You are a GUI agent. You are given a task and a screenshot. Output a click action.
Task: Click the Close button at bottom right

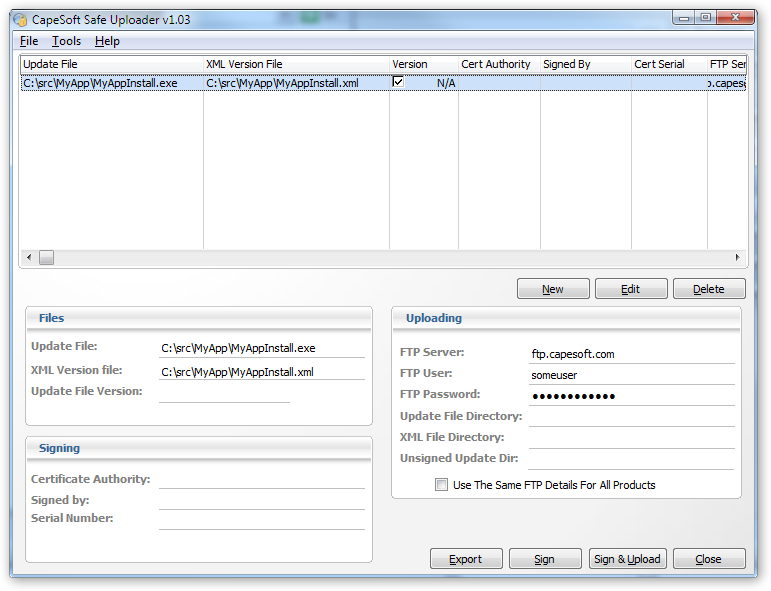tap(709, 559)
